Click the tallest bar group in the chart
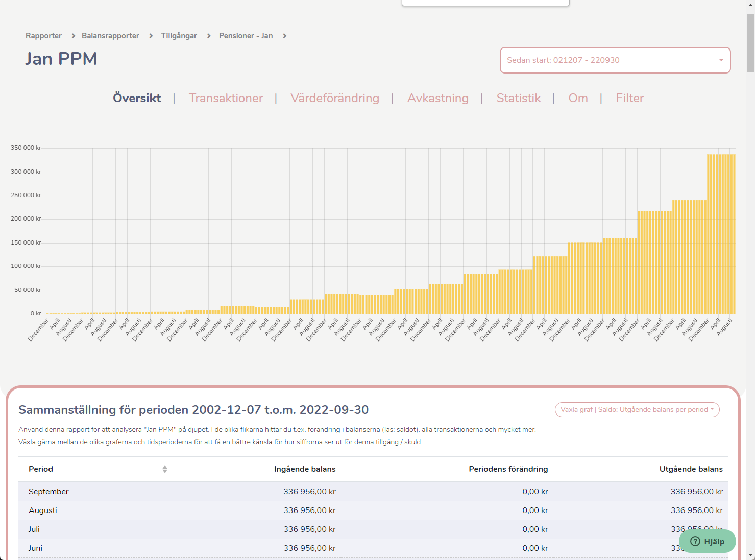The height and width of the screenshot is (560, 755). (721, 234)
